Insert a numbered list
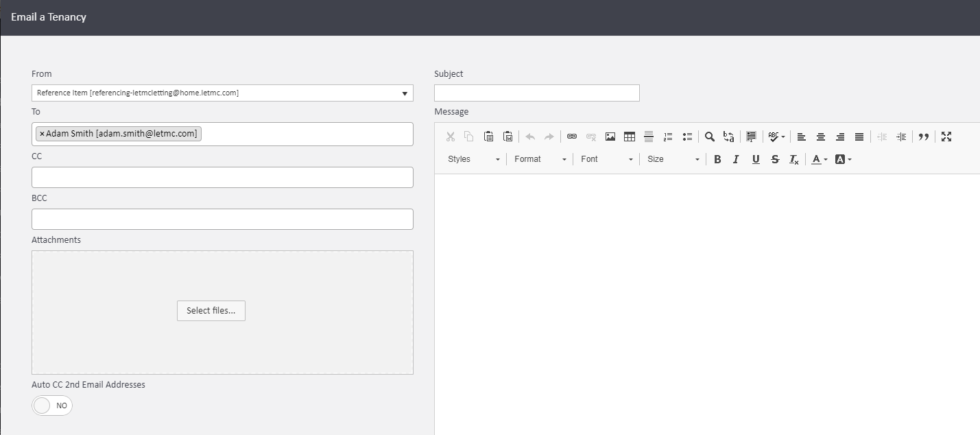 [668, 137]
